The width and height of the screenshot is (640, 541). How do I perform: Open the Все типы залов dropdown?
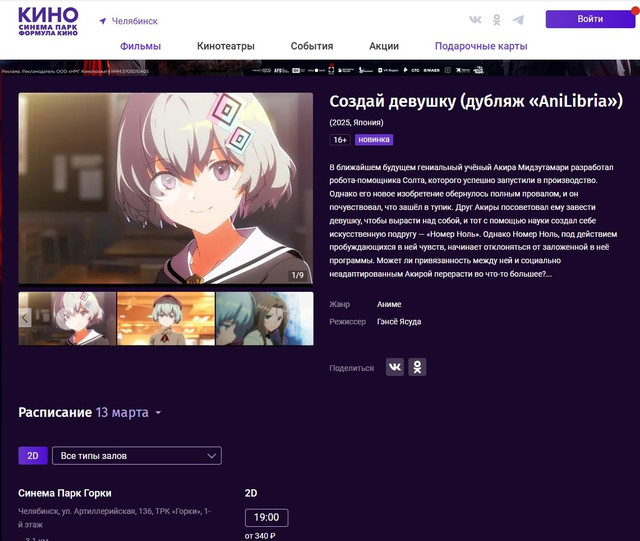coord(137,455)
